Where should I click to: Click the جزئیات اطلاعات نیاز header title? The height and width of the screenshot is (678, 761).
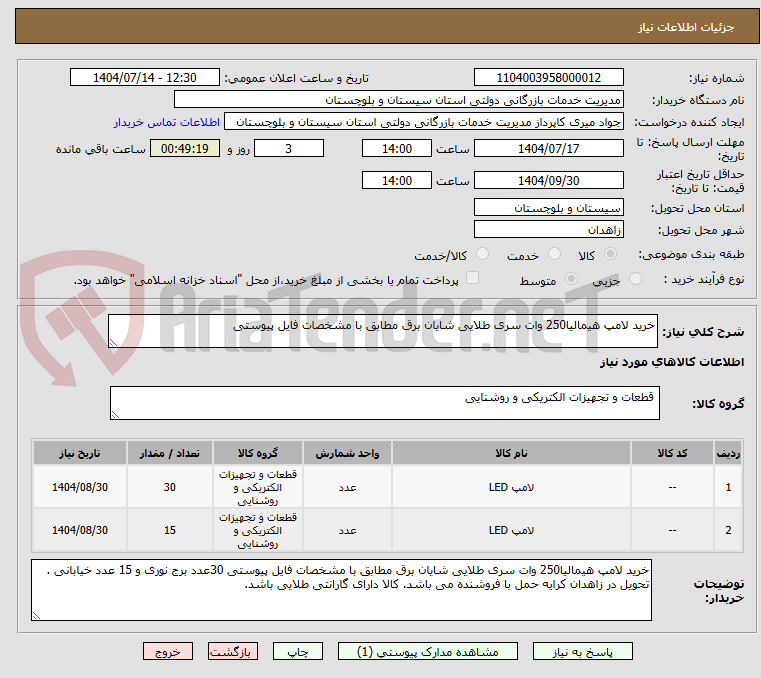686,27
